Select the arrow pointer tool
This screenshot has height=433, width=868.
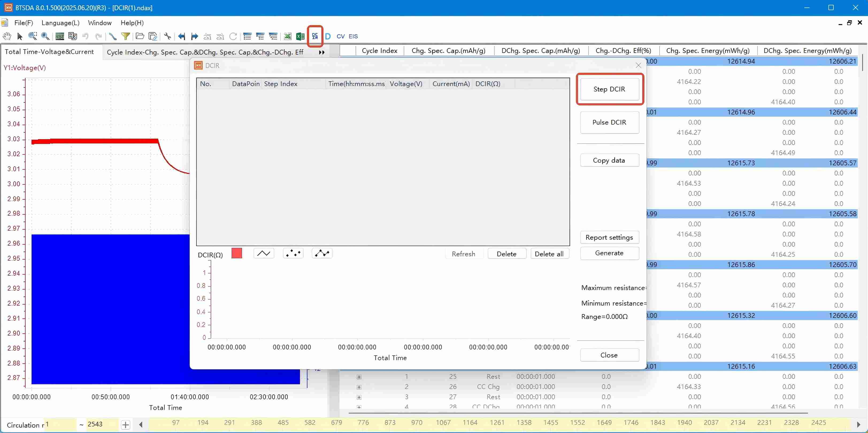(x=20, y=36)
